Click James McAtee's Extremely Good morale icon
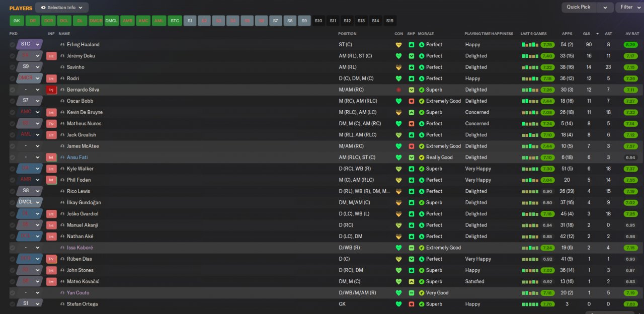 422,146
